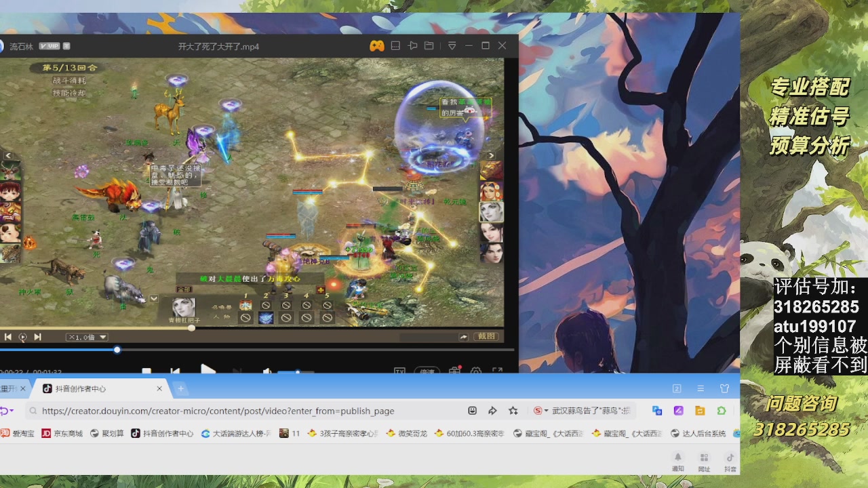Image resolution: width=868 pixels, height=488 pixels.
Task: Click the video player's play button
Action: pyautogui.click(x=208, y=370)
